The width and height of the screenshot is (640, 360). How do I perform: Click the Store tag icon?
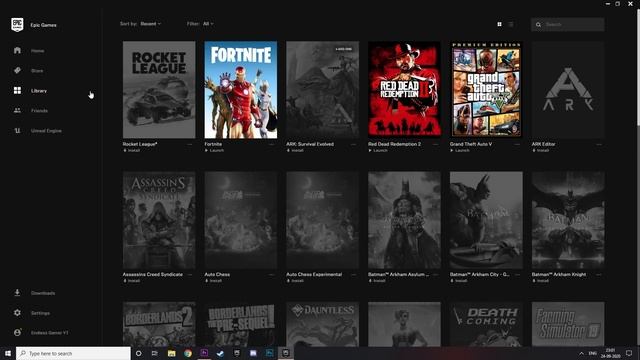click(17, 71)
